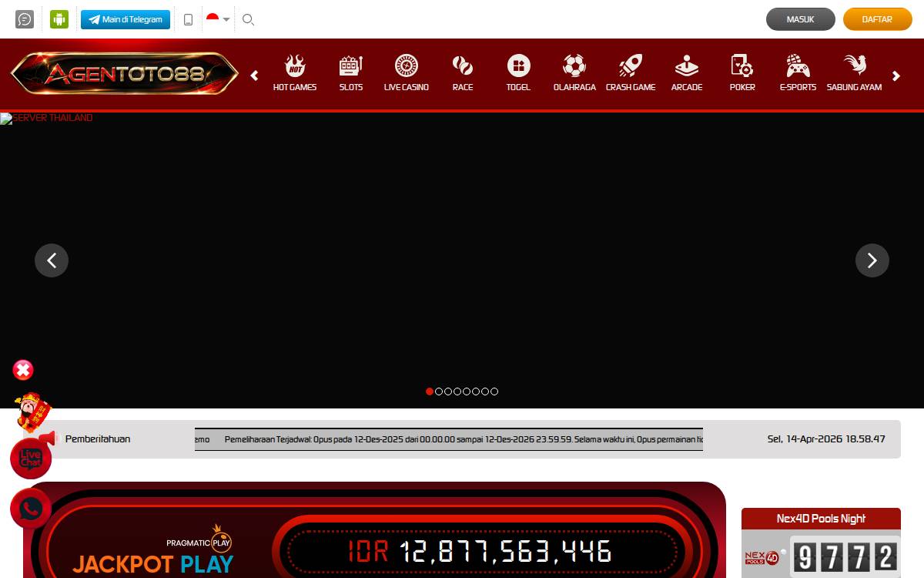The height and width of the screenshot is (578, 924).
Task: Click the MASUK login button
Action: [801, 19]
